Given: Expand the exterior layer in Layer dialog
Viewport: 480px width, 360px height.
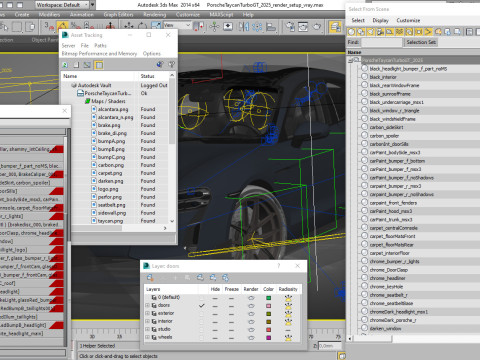Looking at the screenshot, I should click(x=147, y=313).
